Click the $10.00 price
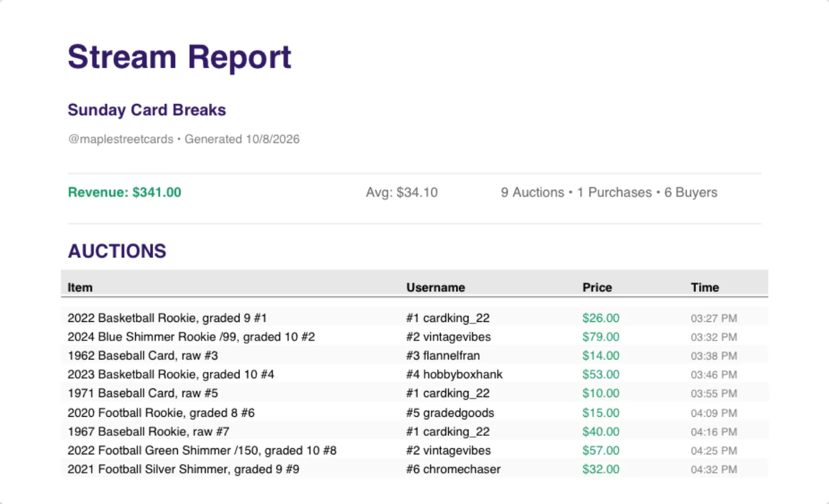The width and height of the screenshot is (829, 504). click(x=600, y=393)
